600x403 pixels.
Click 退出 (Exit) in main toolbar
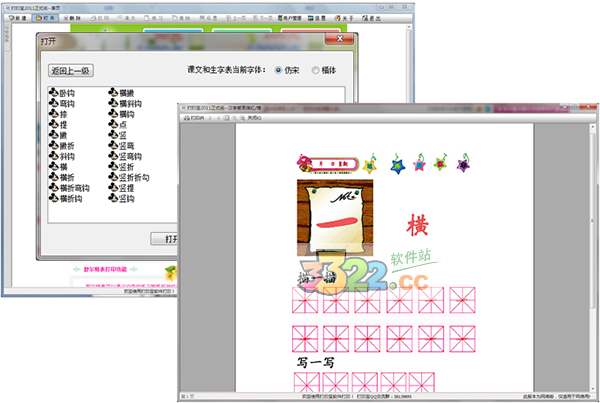coord(371,18)
